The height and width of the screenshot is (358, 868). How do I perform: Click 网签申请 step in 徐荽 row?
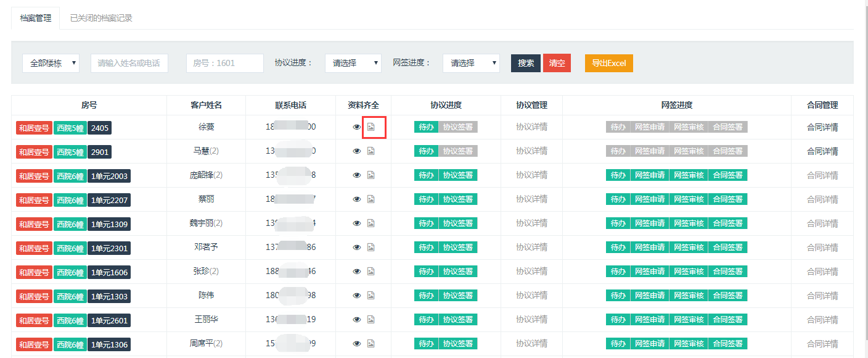pos(650,127)
